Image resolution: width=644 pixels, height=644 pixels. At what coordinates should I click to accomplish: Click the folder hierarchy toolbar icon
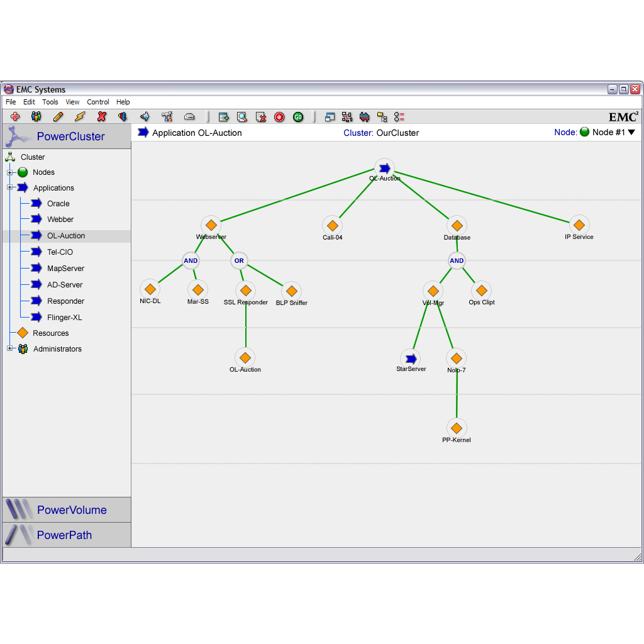382,117
